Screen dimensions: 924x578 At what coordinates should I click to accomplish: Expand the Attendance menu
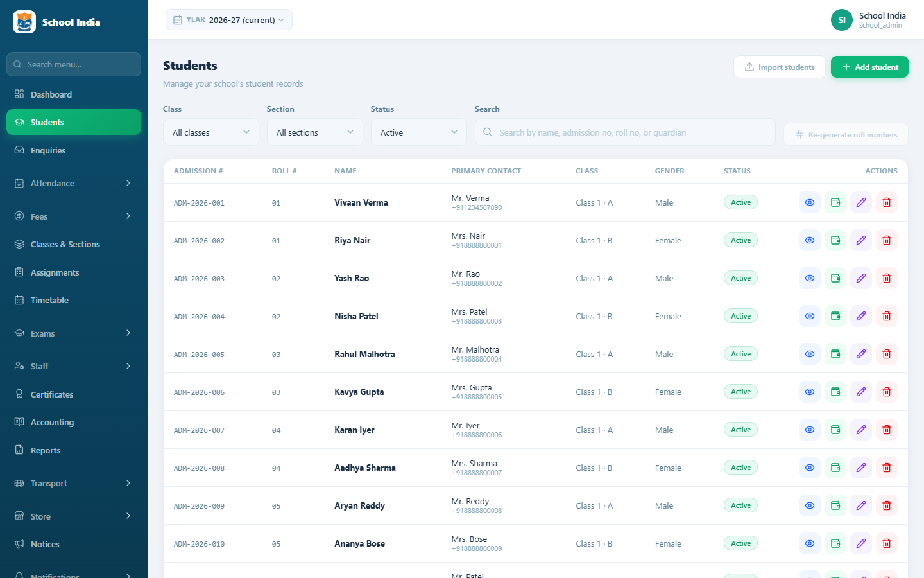(x=74, y=183)
